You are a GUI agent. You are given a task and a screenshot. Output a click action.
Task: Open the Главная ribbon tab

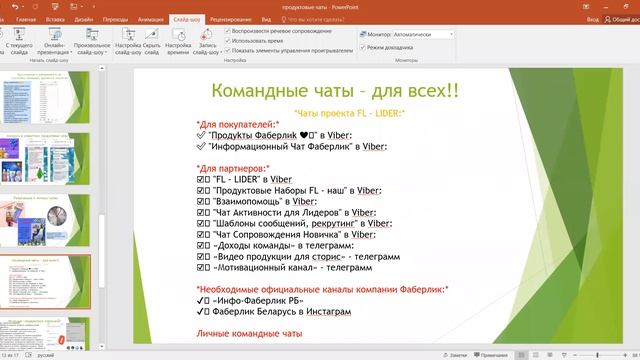coord(26,19)
